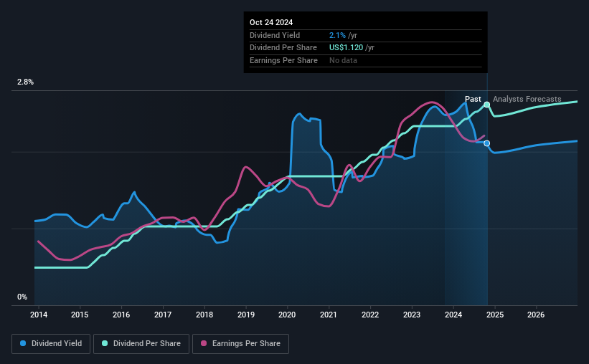Click the 2.1% dividend yield value
The image size is (589, 364).
tap(337, 35)
